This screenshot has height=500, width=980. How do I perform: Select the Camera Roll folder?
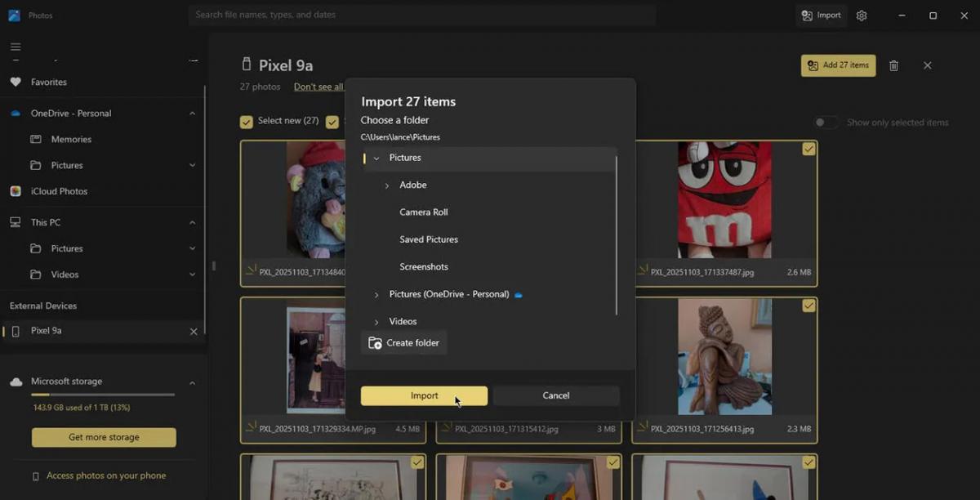[423, 212]
